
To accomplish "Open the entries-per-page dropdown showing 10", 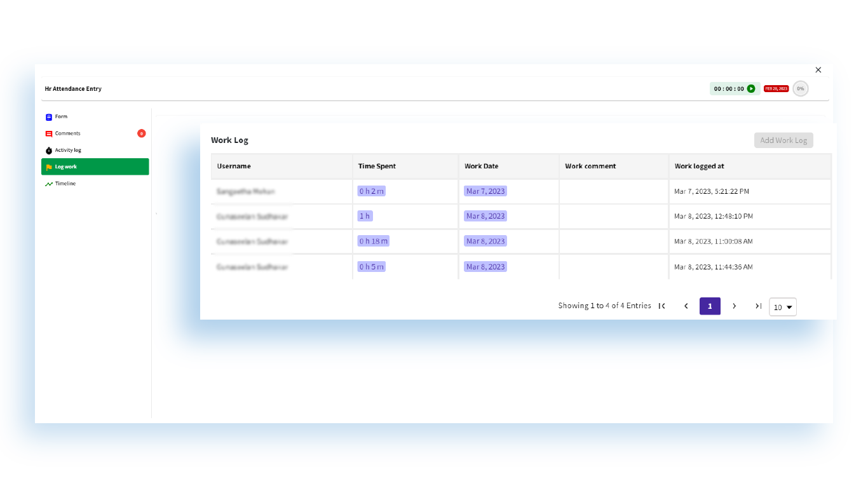I will click(x=782, y=306).
